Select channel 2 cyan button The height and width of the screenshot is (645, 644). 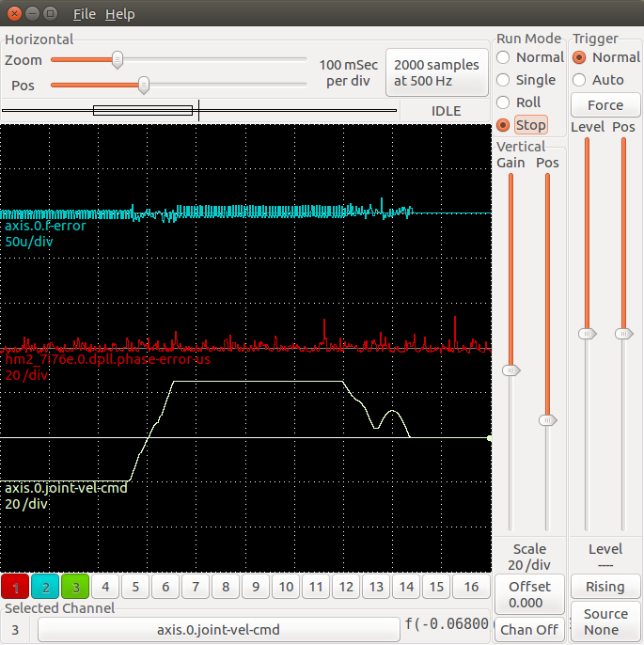coord(45,586)
